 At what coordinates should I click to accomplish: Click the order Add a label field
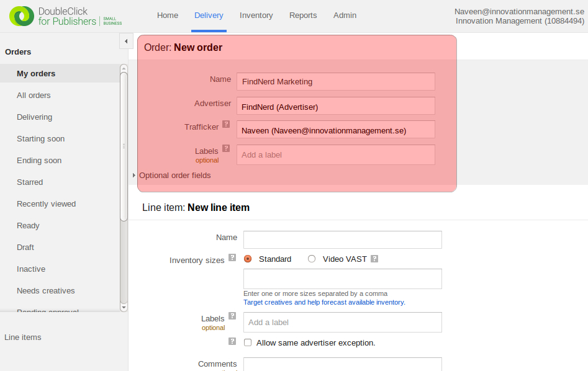tap(336, 154)
